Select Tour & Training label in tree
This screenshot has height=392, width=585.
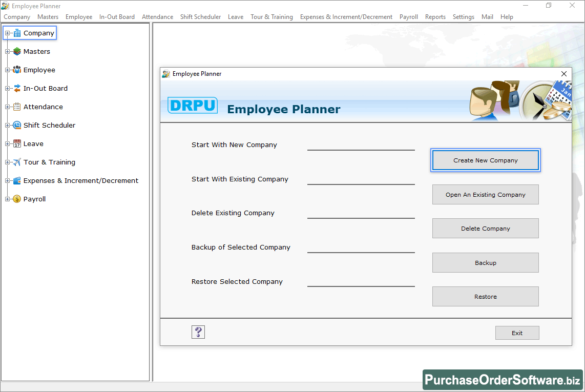pos(49,162)
